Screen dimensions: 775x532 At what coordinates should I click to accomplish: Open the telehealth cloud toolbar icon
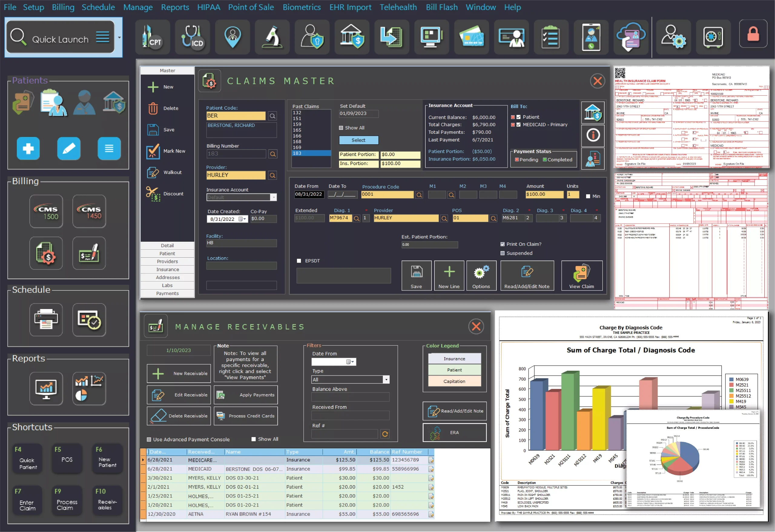(631, 37)
